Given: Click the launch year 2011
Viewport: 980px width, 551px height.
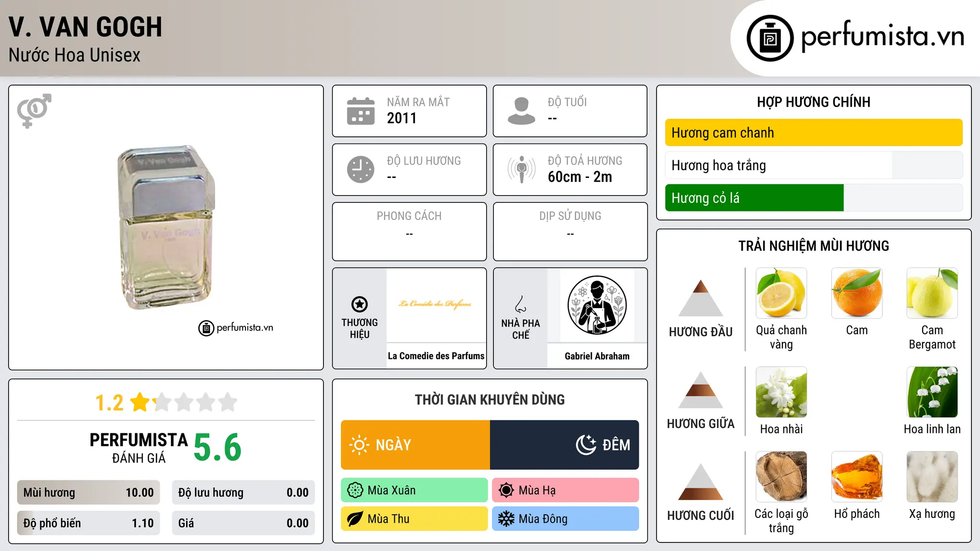Looking at the screenshot, I should [x=402, y=118].
